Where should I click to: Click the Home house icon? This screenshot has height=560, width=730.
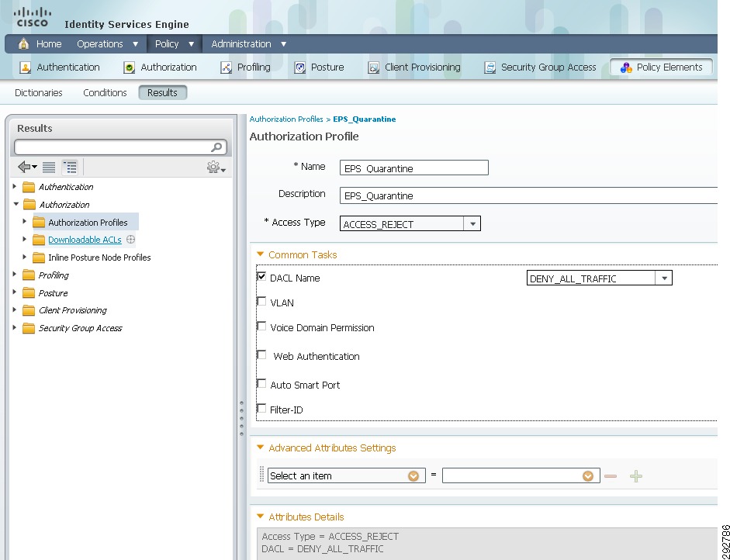23,43
